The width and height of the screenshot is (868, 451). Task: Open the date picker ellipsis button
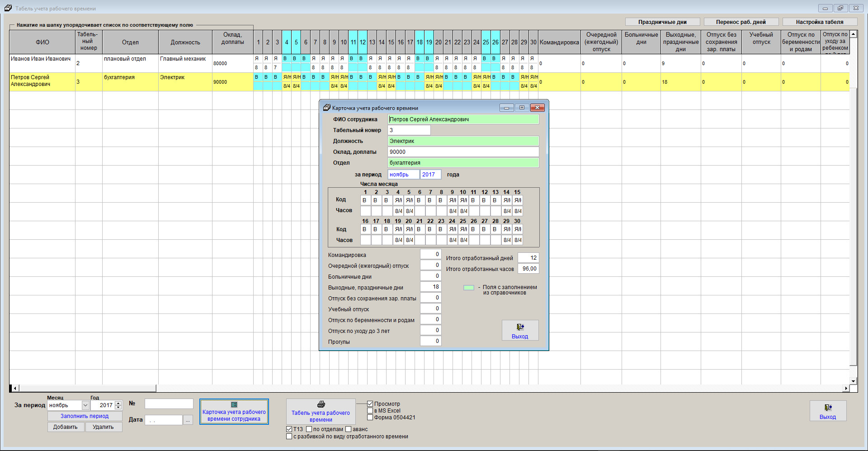tap(188, 420)
